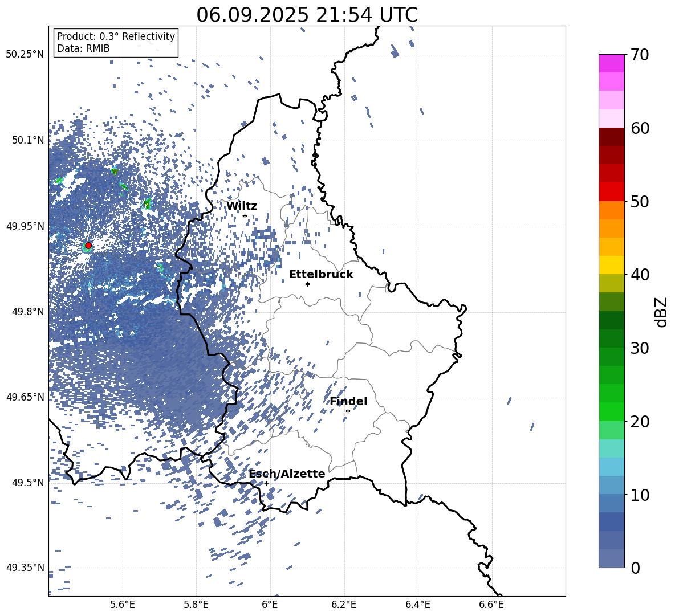Click the 6.4°E longitude label
The height and width of the screenshot is (616, 675).
[417, 605]
